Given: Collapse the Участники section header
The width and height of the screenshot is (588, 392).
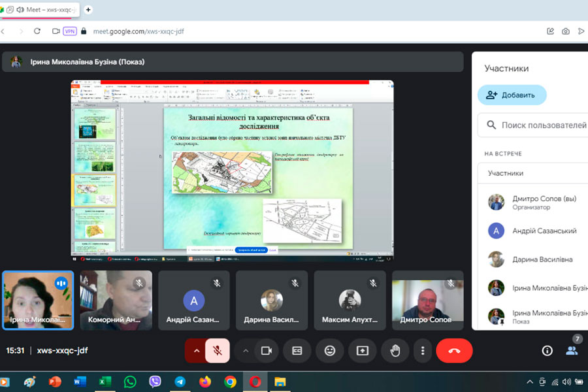Looking at the screenshot, I should coord(533,173).
